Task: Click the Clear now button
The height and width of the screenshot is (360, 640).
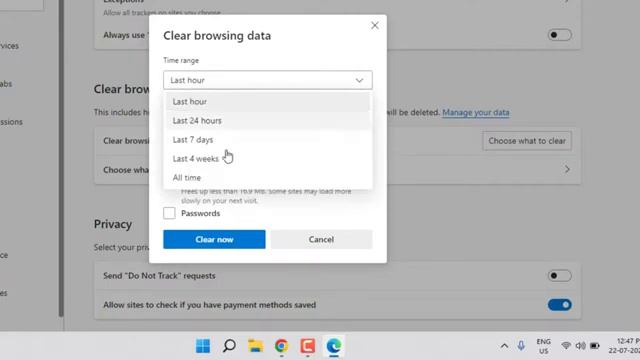Action: click(214, 239)
